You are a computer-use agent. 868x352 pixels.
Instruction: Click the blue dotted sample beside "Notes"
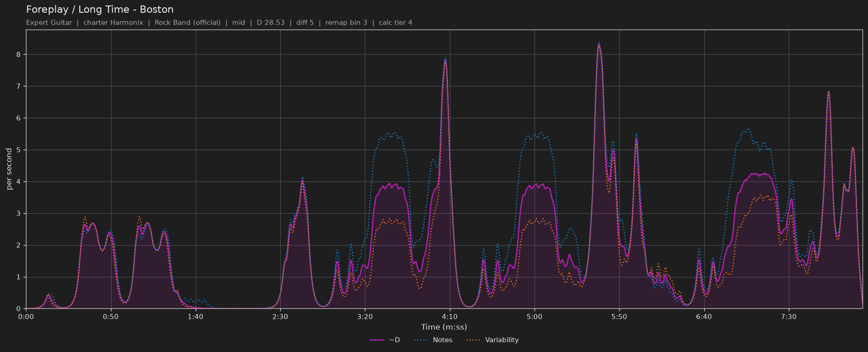coord(421,340)
